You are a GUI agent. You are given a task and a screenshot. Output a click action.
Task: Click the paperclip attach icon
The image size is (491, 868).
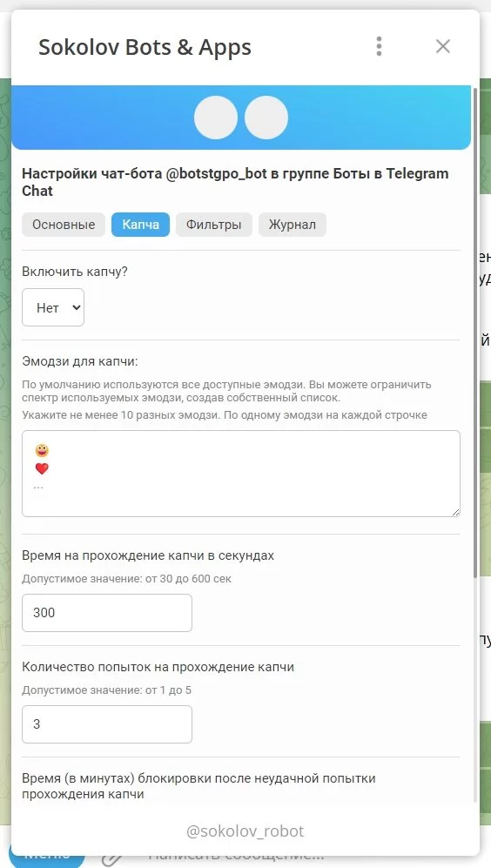(111, 858)
